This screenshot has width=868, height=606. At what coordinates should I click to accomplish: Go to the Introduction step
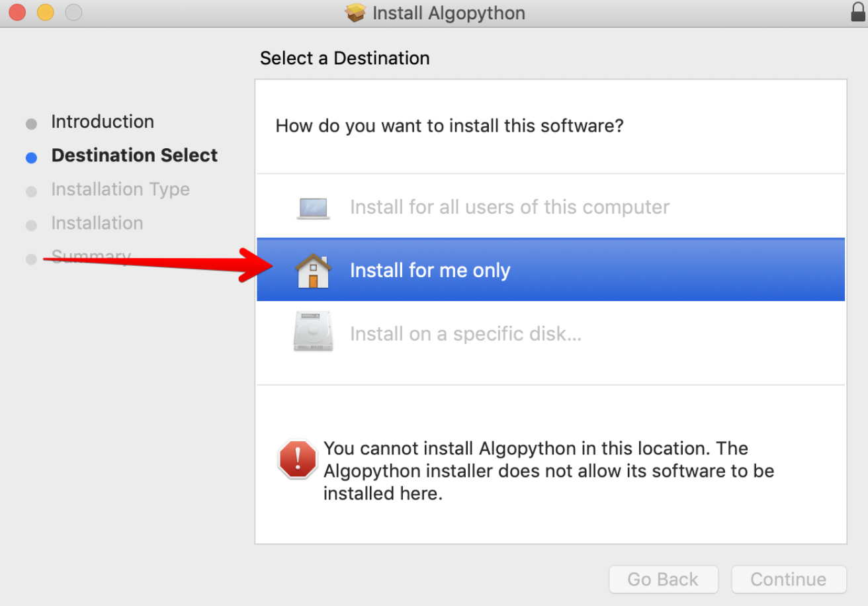pos(103,122)
